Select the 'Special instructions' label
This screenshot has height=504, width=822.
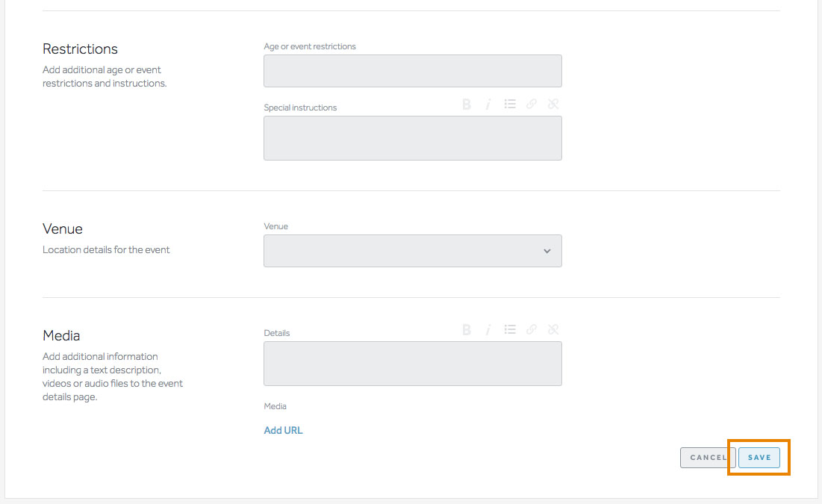tap(300, 108)
